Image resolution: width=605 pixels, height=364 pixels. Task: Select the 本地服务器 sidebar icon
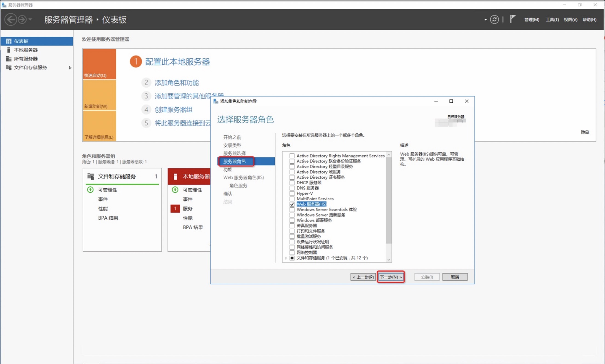click(9, 50)
